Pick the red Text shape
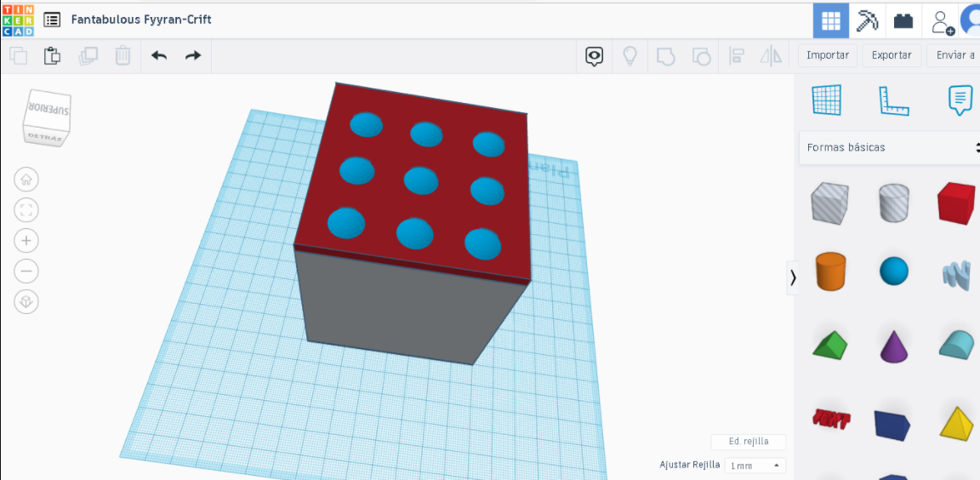980x480 pixels. [x=831, y=418]
